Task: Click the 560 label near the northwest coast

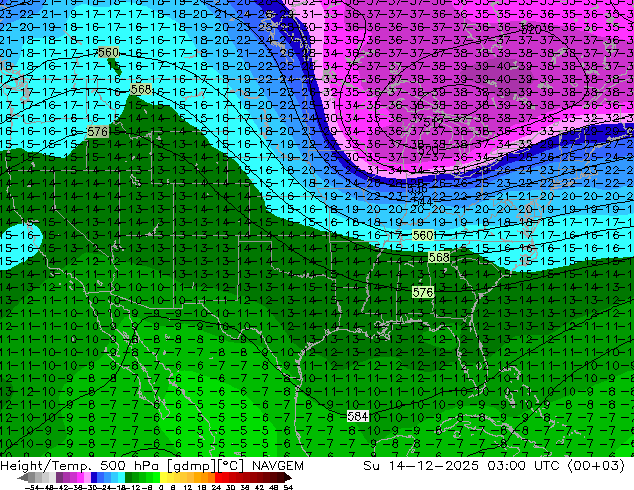Action: click(x=108, y=52)
